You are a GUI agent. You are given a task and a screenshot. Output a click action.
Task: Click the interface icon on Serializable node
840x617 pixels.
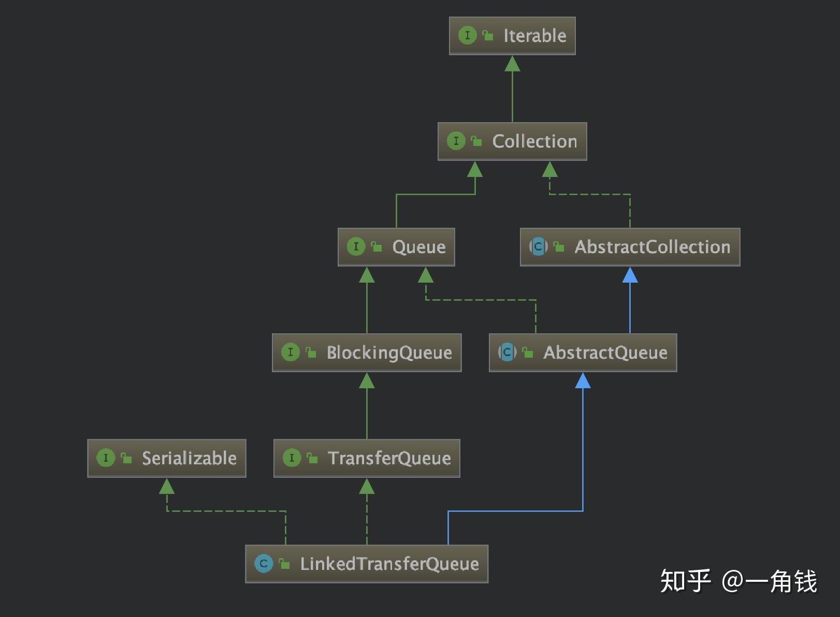tap(106, 458)
